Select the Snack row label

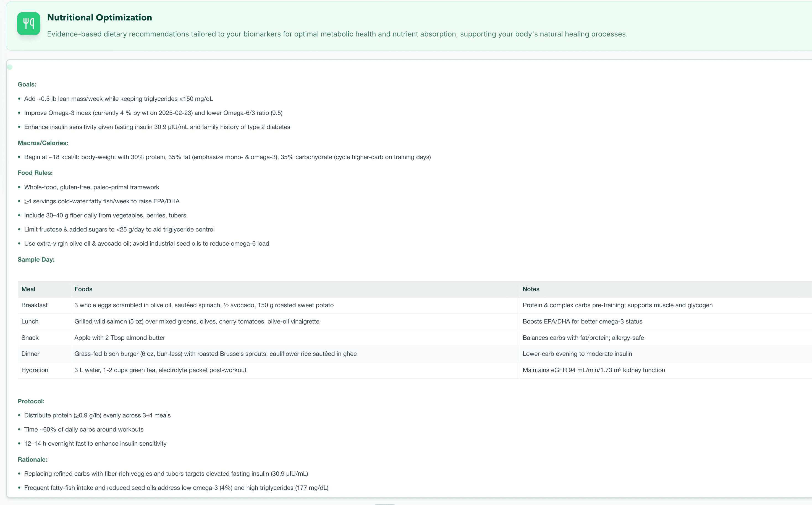[30, 338]
